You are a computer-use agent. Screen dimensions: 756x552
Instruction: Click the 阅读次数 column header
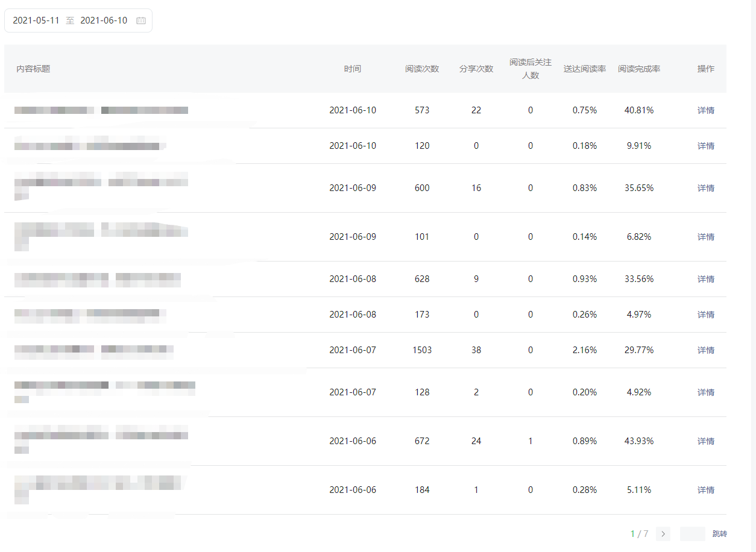tap(422, 69)
